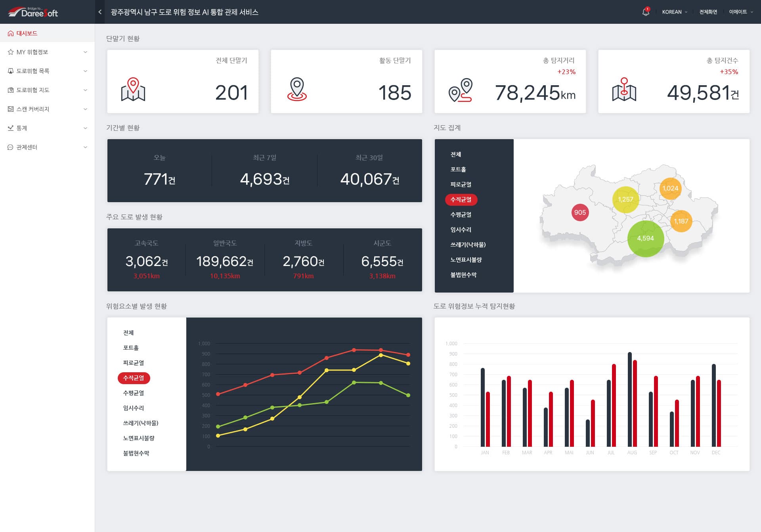Open the KOREAN language dropdown
The width and height of the screenshot is (761, 532).
click(674, 12)
